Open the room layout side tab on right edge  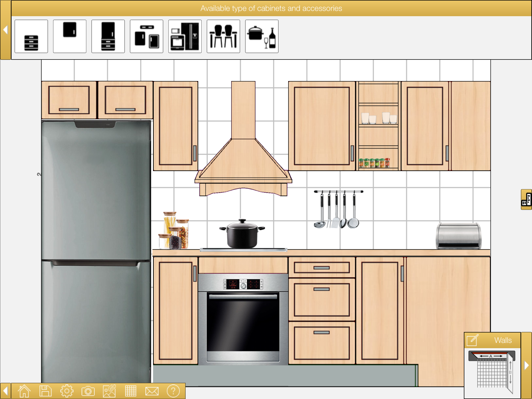(526, 199)
